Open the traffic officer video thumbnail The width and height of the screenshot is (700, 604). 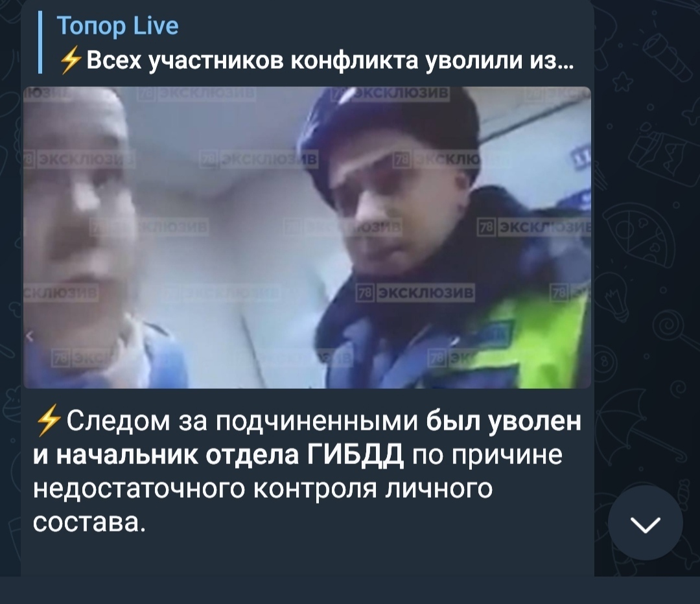(x=307, y=237)
